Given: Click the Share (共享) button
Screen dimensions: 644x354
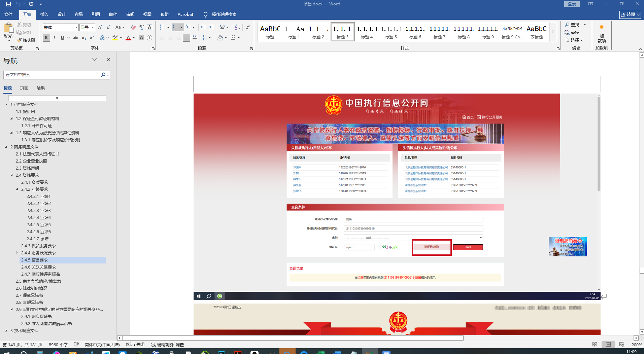Looking at the screenshot, I should pos(630,14).
